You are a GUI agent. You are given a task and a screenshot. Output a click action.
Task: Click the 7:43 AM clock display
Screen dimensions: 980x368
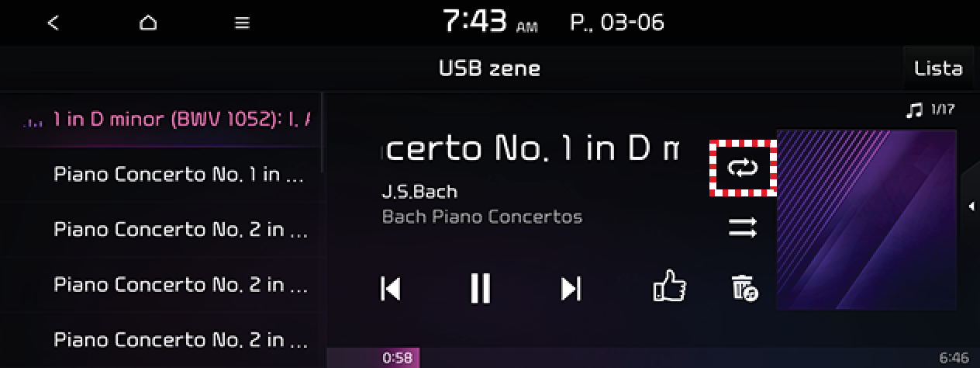click(x=490, y=23)
